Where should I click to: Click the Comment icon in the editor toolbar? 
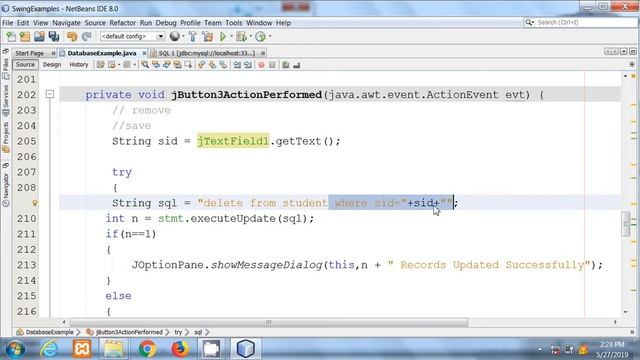point(286,64)
